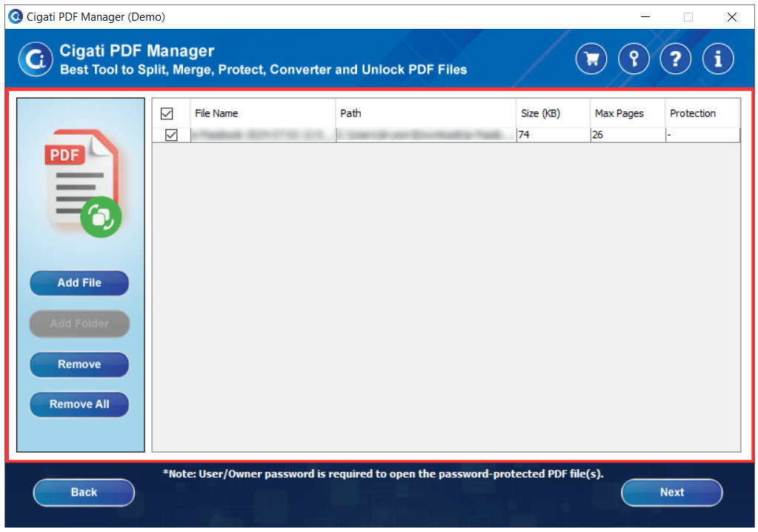
Task: Minimize the Cigati PDF Manager window
Action: (x=645, y=17)
